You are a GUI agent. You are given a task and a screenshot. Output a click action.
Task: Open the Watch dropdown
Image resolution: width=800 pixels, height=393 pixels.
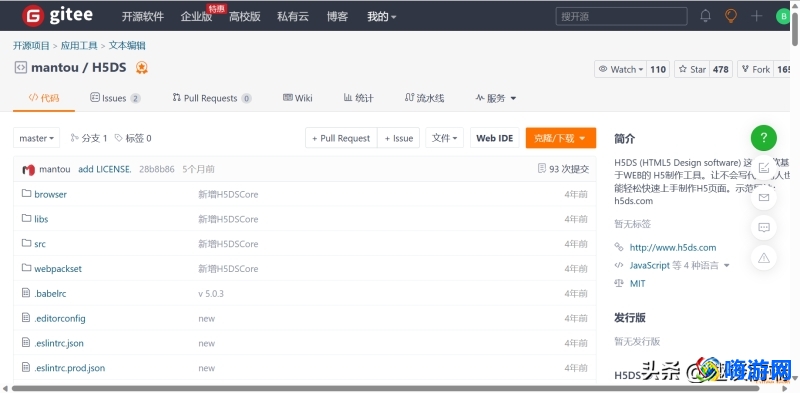[x=620, y=69]
